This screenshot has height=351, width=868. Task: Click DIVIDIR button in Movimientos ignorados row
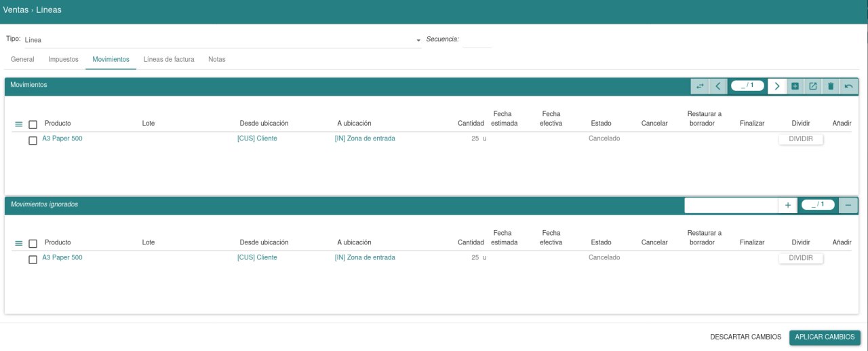coord(801,259)
